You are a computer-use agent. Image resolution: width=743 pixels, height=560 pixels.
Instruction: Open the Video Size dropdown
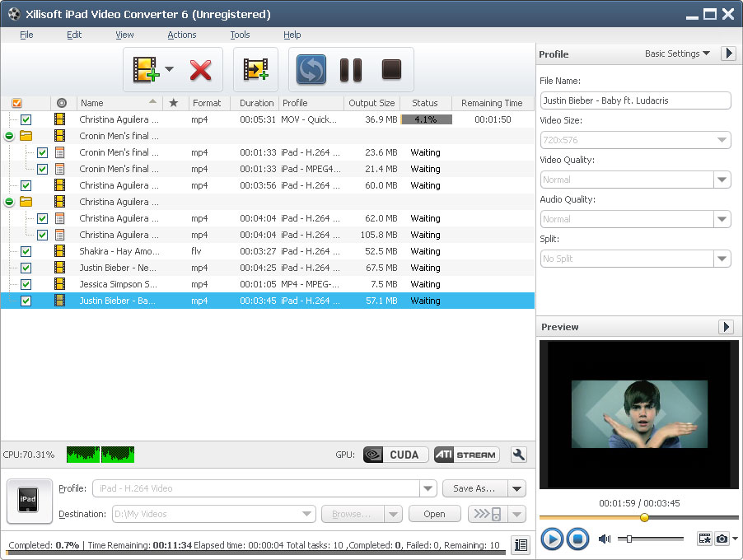coord(722,140)
